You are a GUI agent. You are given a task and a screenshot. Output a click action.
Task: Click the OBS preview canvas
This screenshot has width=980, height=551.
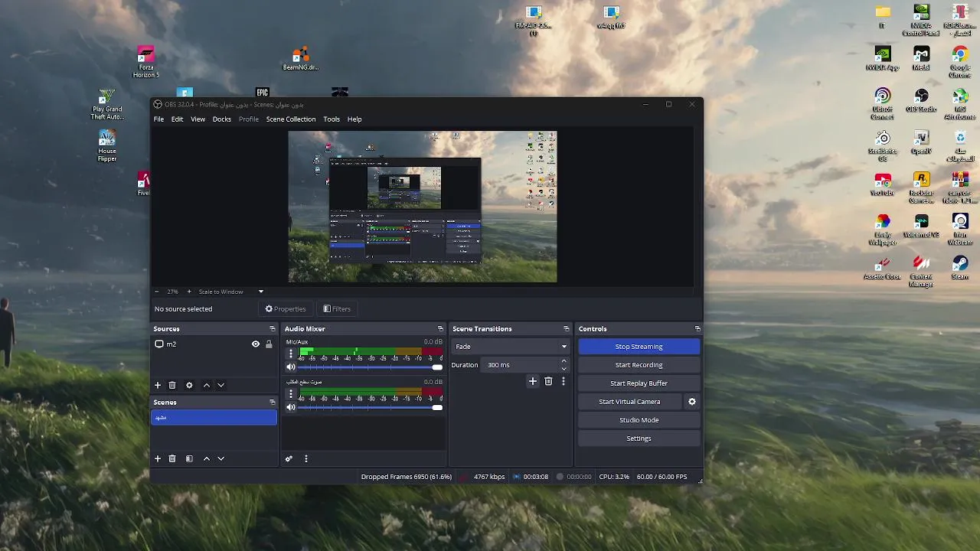[423, 207]
